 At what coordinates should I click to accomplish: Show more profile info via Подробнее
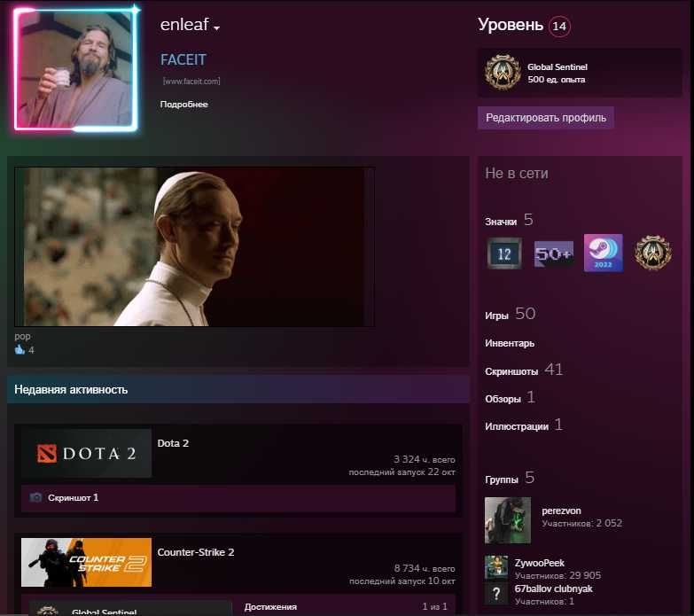coord(184,105)
